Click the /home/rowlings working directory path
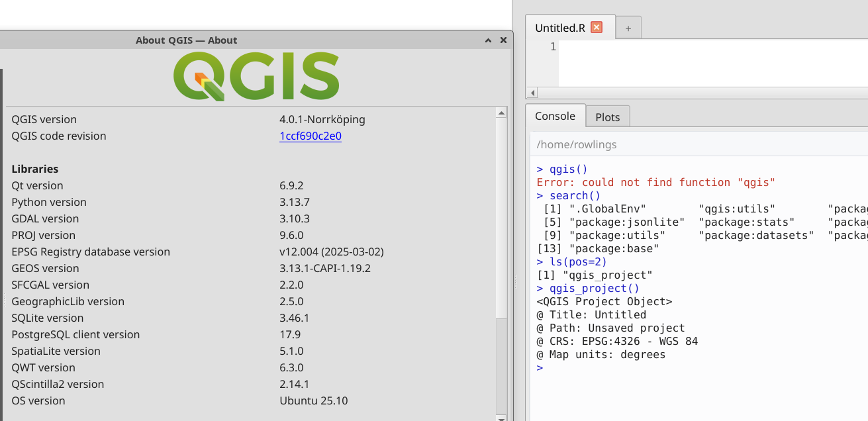This screenshot has height=421, width=868. tap(577, 144)
